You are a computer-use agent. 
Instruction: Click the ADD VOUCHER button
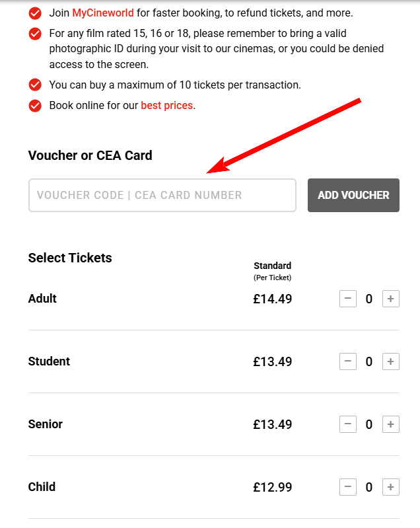353,195
